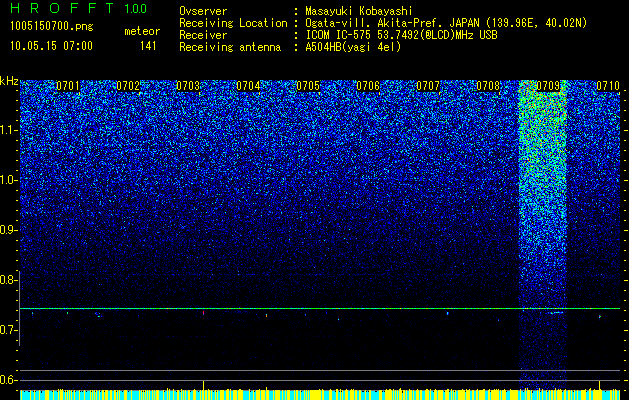Click the kHz axis label
This screenshot has width=629, height=400.
click(9, 81)
